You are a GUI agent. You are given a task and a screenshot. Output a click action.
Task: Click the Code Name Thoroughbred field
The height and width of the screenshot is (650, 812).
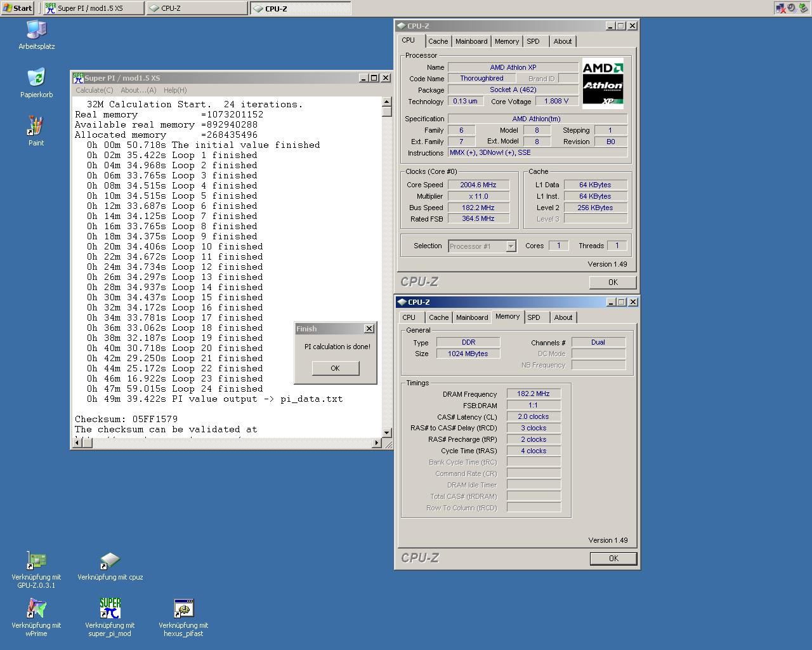point(481,78)
